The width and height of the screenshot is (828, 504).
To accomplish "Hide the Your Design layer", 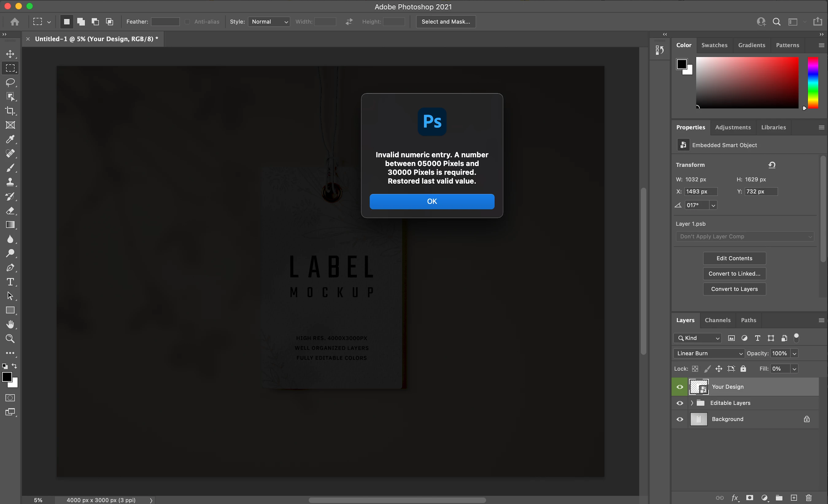I will (679, 387).
